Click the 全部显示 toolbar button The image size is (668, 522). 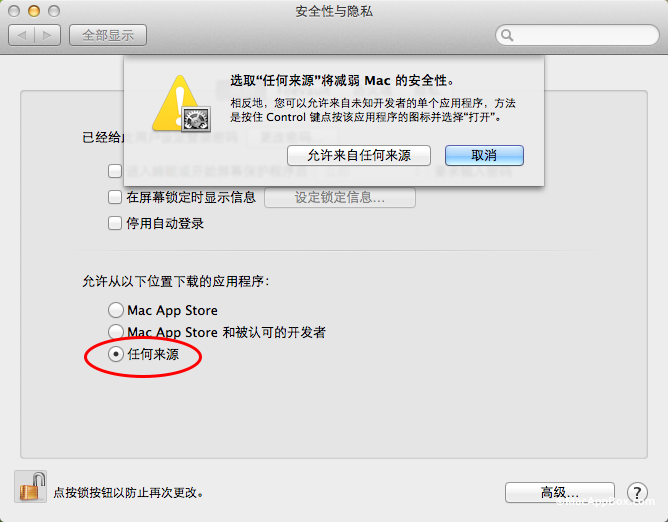click(108, 35)
